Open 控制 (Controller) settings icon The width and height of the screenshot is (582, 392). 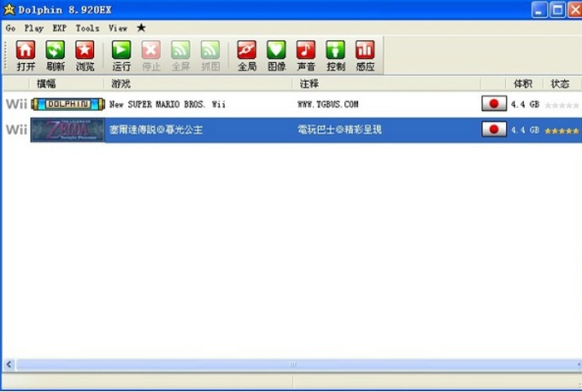click(x=335, y=50)
